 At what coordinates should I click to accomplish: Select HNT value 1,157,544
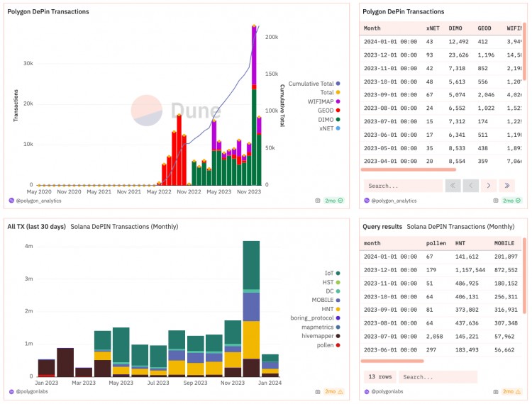coord(470,270)
